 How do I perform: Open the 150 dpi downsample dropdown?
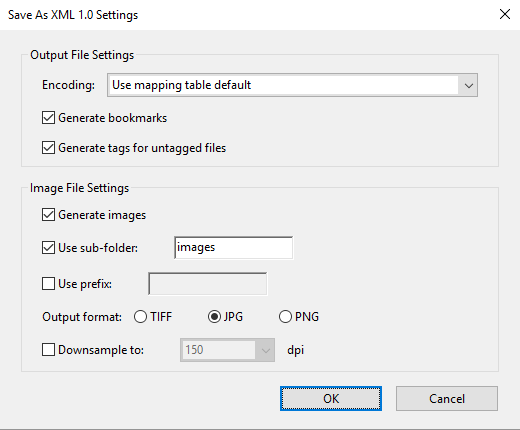(x=227, y=350)
